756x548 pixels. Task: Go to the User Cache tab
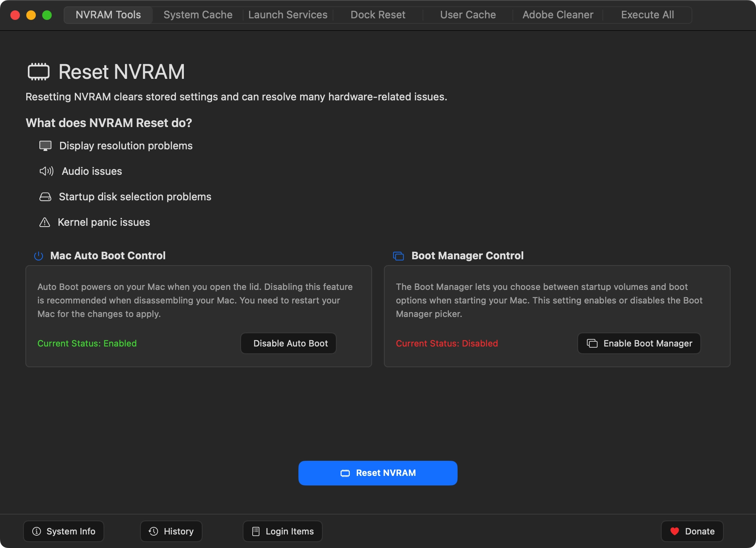point(468,15)
